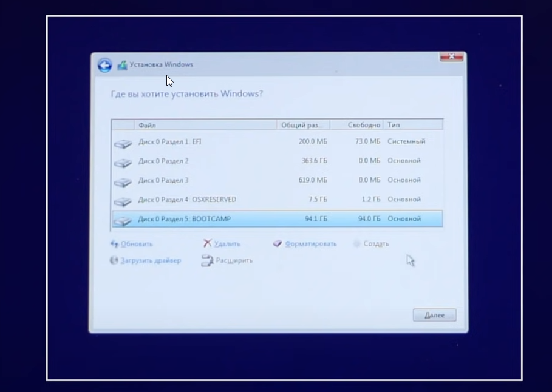The width and height of the screenshot is (552, 392).
Task: Open the Расширить partition option
Action: pos(234,260)
